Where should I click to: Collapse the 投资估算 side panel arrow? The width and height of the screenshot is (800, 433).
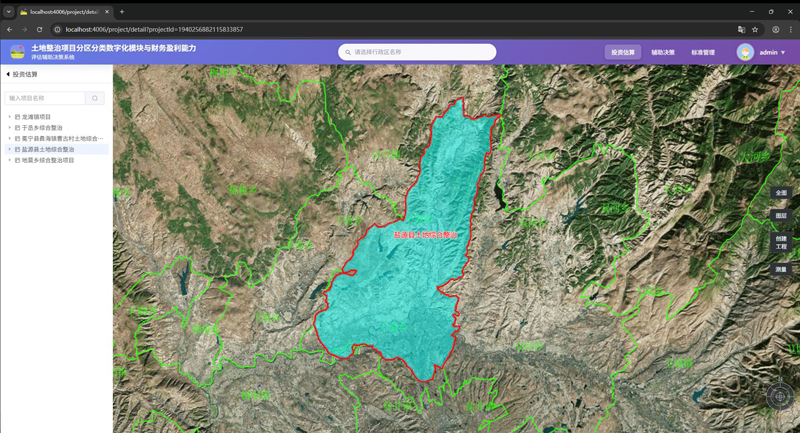pyautogui.click(x=8, y=74)
